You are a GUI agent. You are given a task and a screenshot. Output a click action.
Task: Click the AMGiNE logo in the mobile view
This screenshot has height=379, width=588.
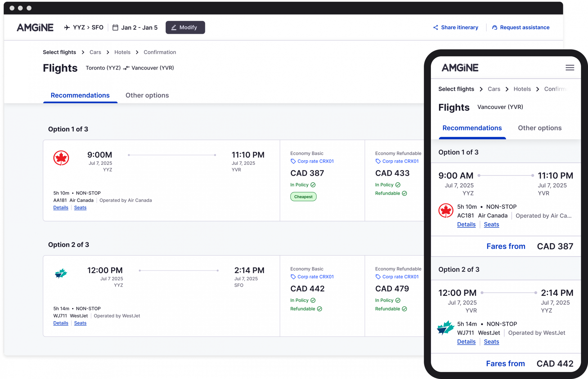pyautogui.click(x=460, y=68)
